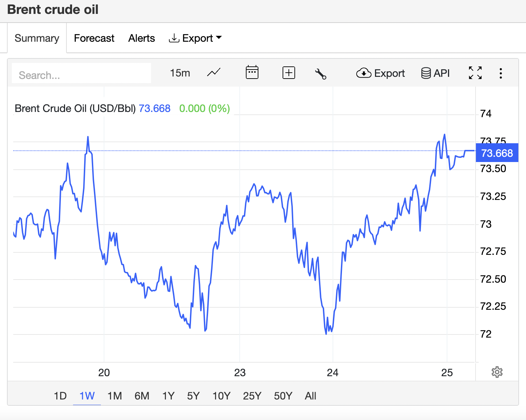Open the three-dot more options menu
The width and height of the screenshot is (526, 420).
pos(501,73)
